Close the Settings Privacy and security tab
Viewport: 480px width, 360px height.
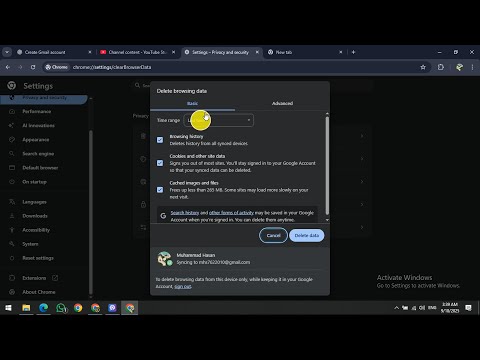257,52
